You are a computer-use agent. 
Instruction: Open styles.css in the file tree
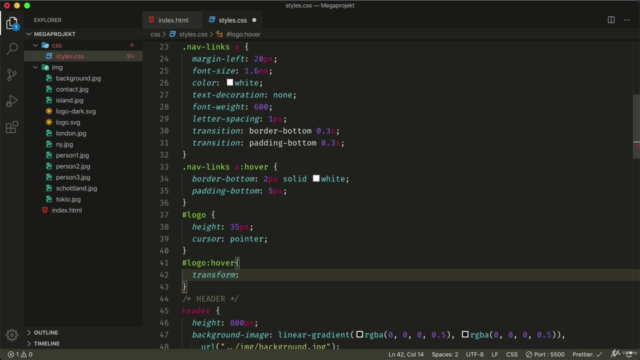point(70,56)
